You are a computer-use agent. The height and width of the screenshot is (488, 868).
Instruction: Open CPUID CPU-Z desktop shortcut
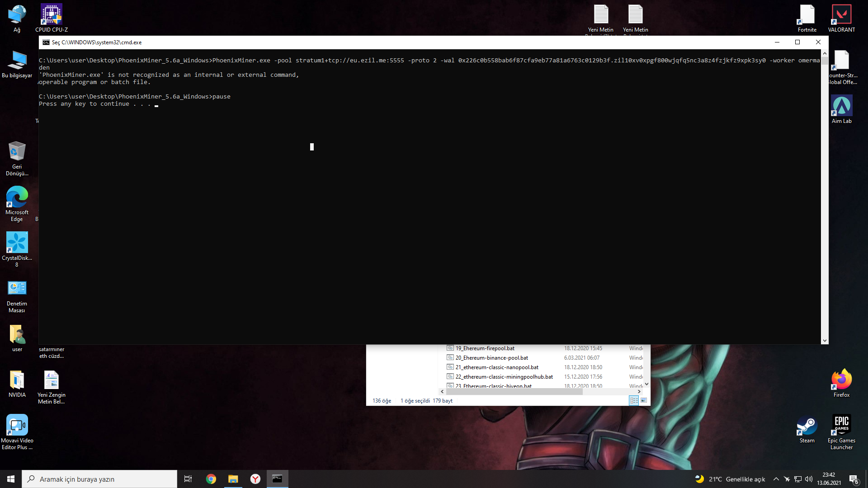pyautogui.click(x=52, y=19)
